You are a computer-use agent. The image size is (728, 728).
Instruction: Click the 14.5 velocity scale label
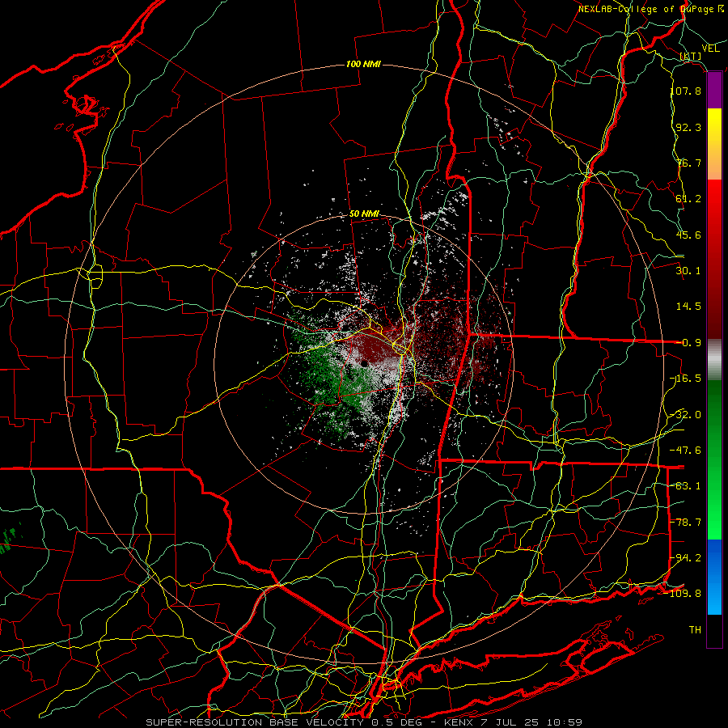click(688, 307)
